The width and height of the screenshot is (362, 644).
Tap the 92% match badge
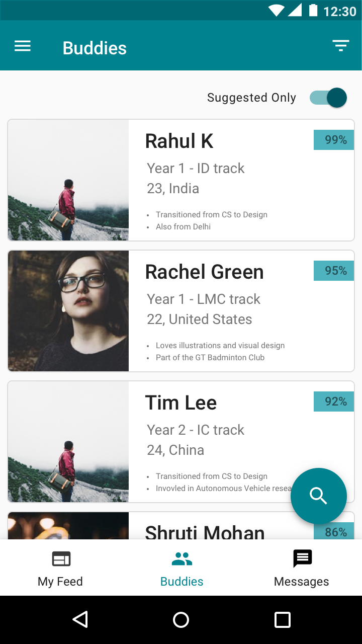334,401
